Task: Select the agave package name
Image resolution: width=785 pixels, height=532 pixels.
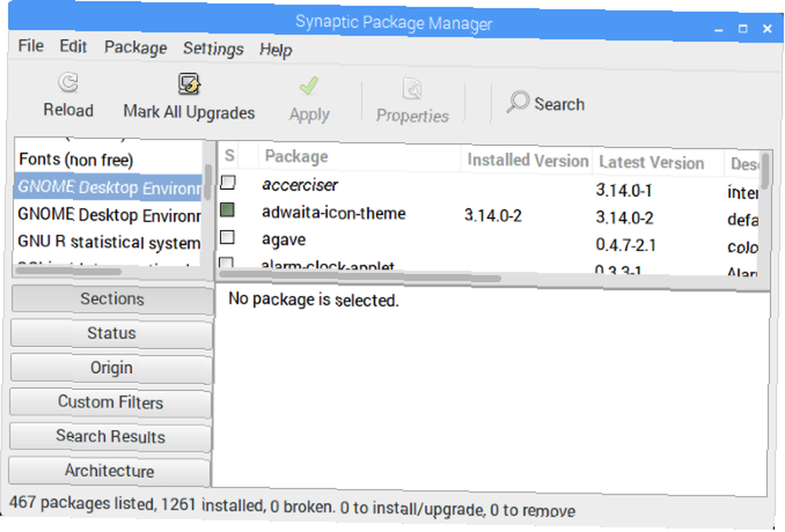Action: (x=284, y=240)
